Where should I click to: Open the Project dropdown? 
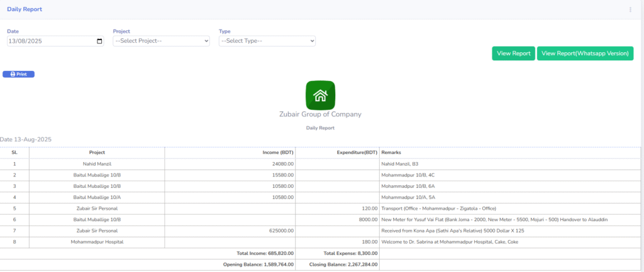click(x=162, y=41)
